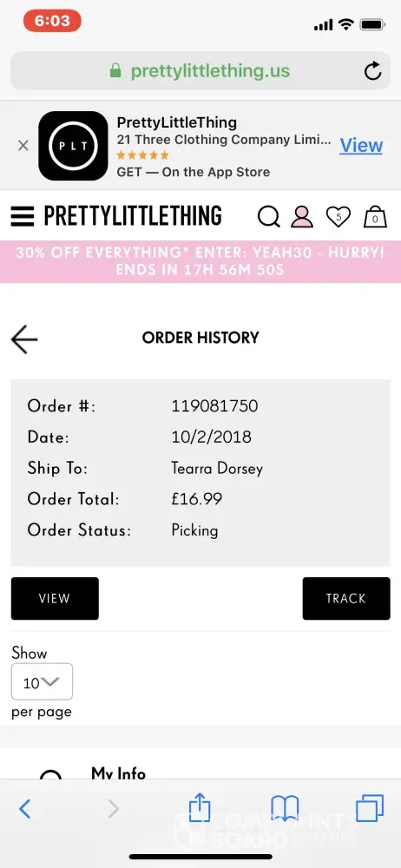The height and width of the screenshot is (868, 401).
Task: Reload the page in the address bar
Action: pos(372,71)
